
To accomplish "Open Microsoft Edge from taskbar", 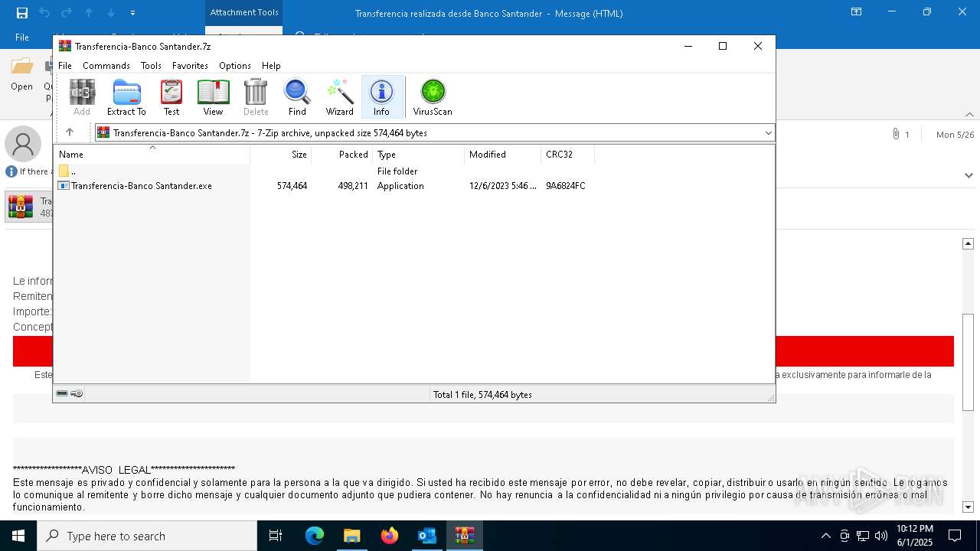I will (315, 536).
